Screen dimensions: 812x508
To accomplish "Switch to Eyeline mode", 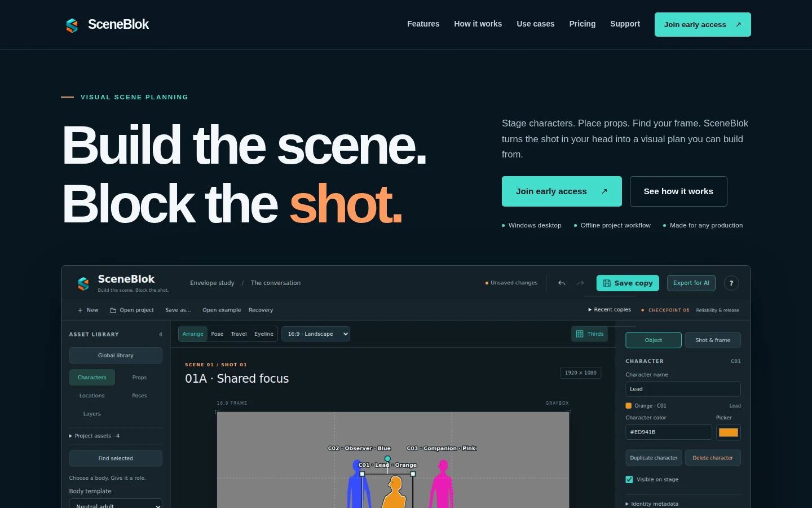I will 264,334.
